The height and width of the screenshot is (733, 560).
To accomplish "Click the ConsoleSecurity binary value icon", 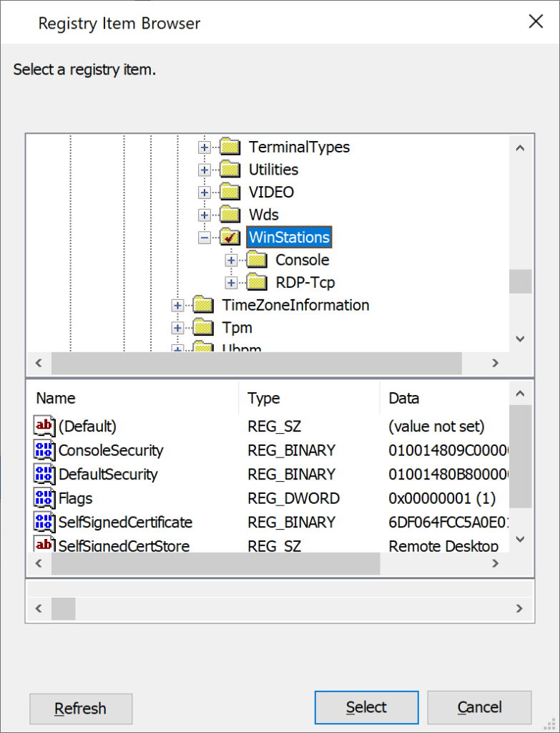I will pyautogui.click(x=44, y=450).
